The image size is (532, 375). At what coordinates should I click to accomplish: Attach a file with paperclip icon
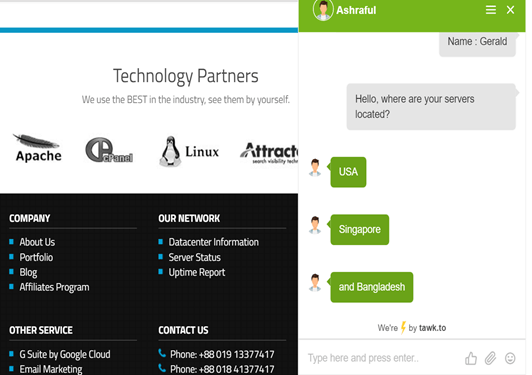tap(490, 358)
